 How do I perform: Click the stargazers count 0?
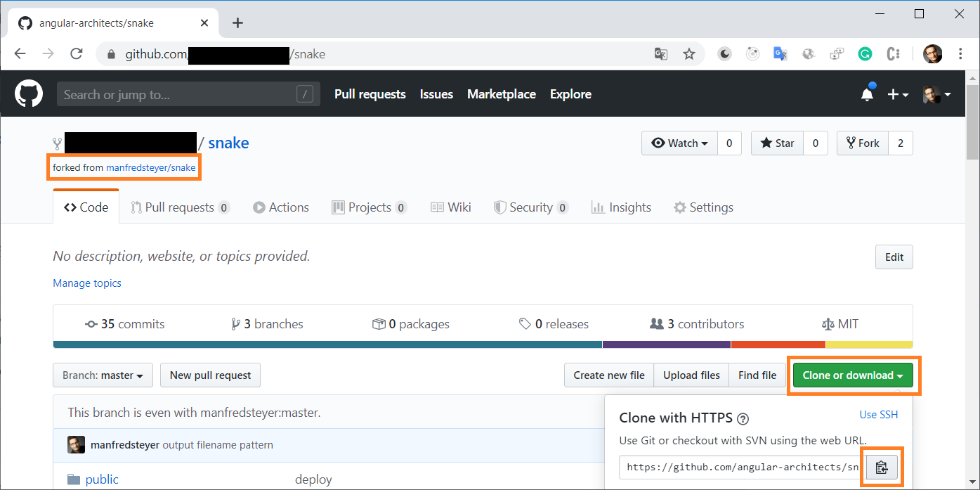(816, 143)
